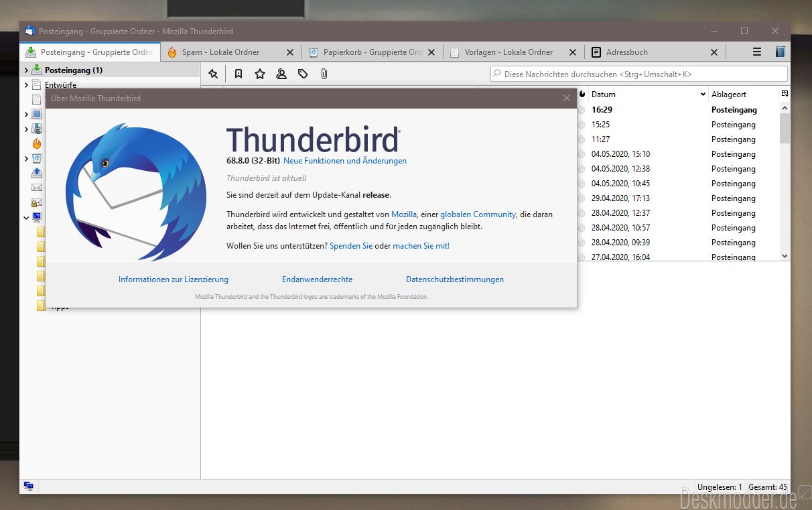This screenshot has height=510, width=812.
Task: Select the envelope-with-lock account icon
Action: 37,202
